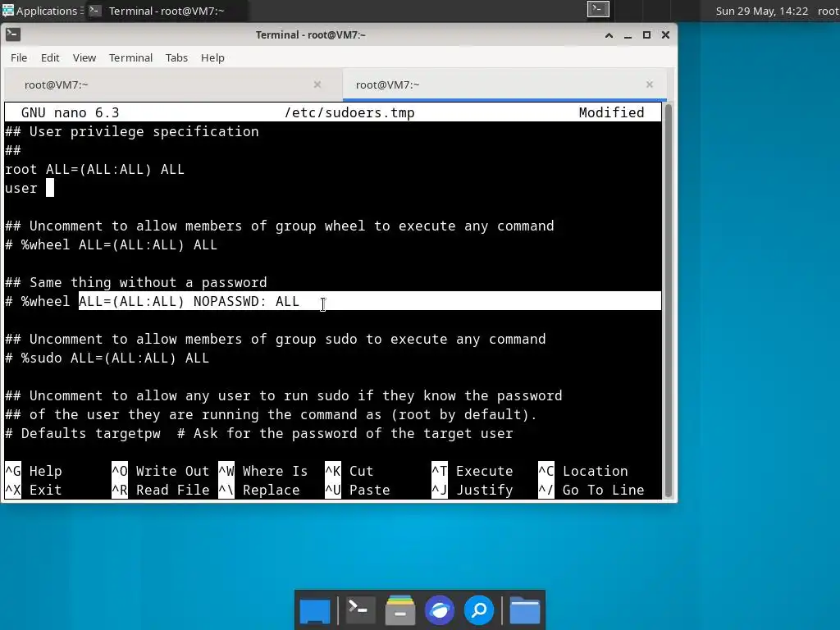Click the ^U Paste shortcut
Screen dimensions: 840x630
(358, 490)
